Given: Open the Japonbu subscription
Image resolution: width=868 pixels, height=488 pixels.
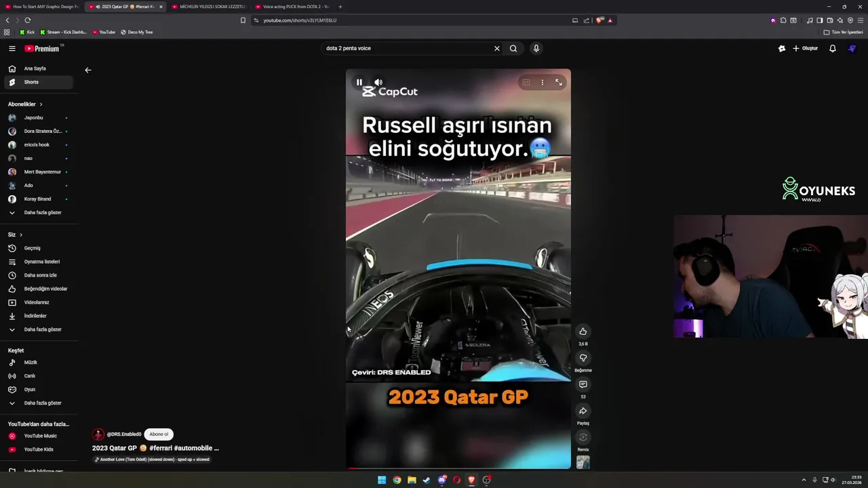Looking at the screenshot, I should click(x=38, y=117).
